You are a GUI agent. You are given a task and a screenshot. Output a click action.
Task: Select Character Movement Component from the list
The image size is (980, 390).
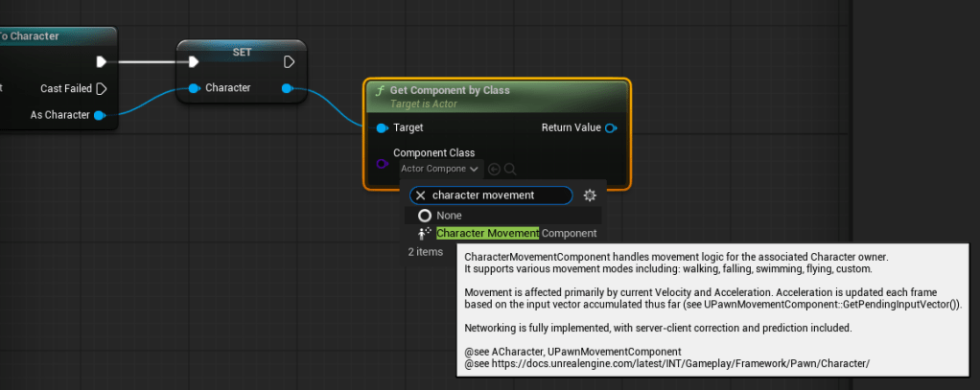coord(516,233)
